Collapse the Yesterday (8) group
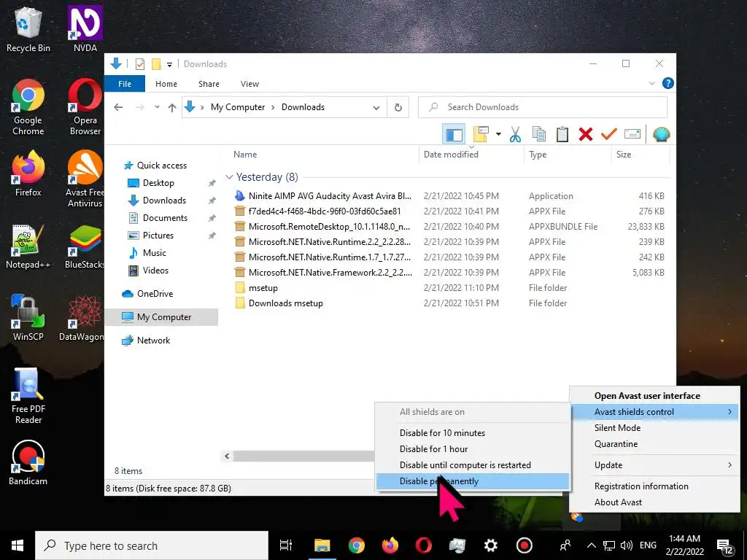Viewport: 747px width, 560px height. (x=229, y=177)
